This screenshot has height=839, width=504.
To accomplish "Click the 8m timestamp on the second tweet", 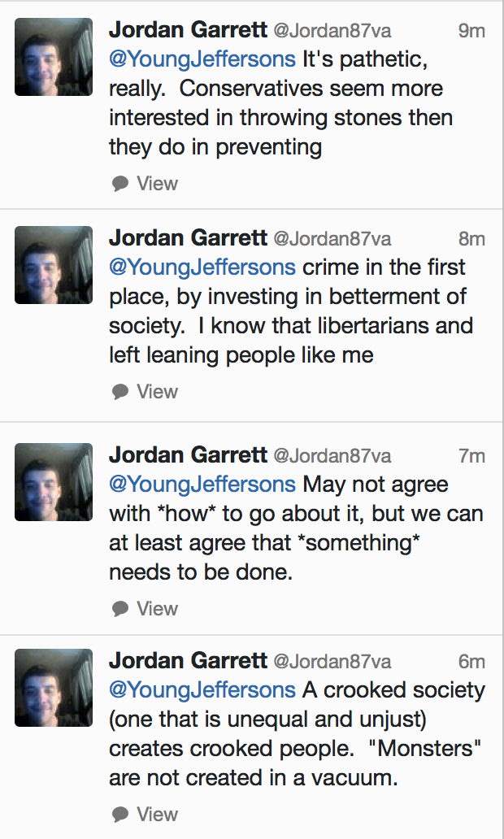I will (471, 239).
